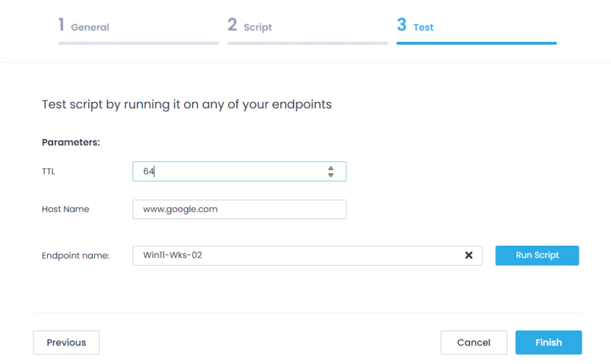Viewport: 611px width, 364px height.
Task: Click the Finish button
Action: tap(548, 343)
